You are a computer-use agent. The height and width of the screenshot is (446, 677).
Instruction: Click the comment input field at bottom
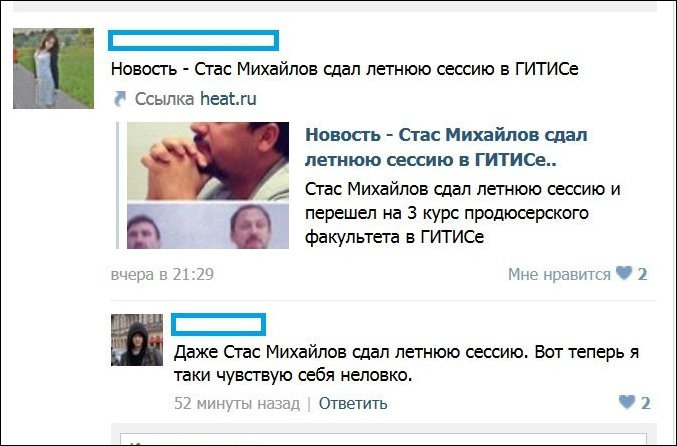[x=383, y=439]
